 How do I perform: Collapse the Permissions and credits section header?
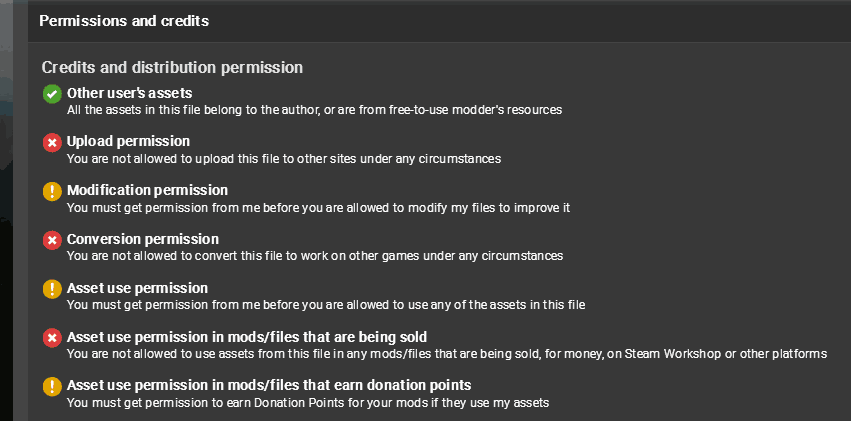(439, 22)
